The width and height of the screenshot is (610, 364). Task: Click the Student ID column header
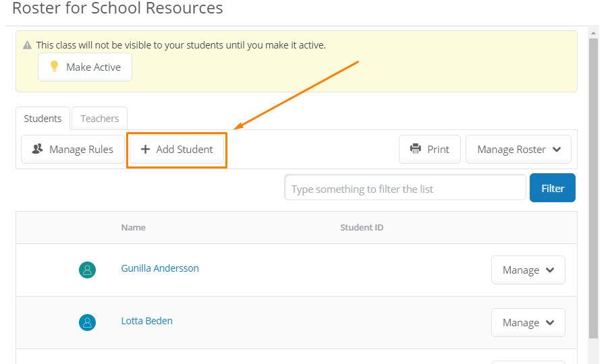click(x=362, y=228)
